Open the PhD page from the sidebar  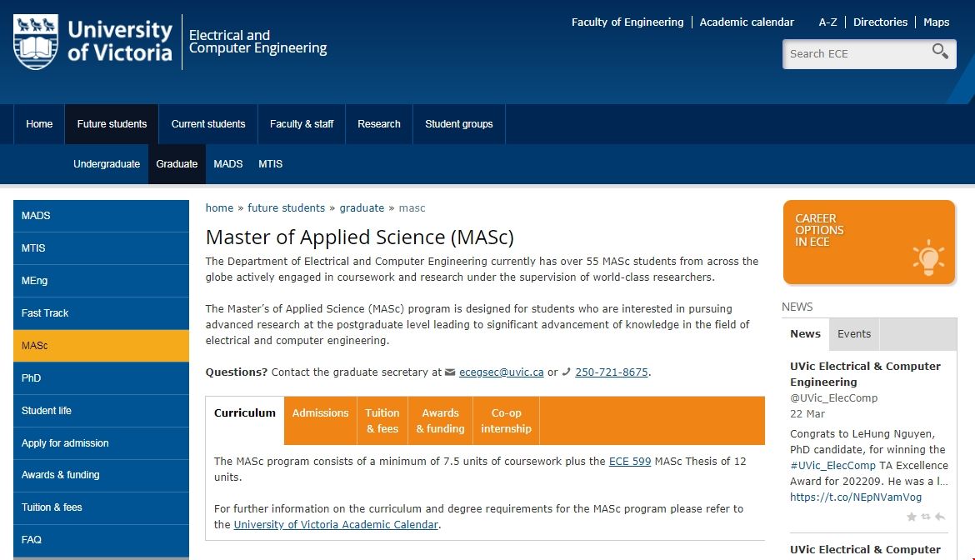[32, 378]
